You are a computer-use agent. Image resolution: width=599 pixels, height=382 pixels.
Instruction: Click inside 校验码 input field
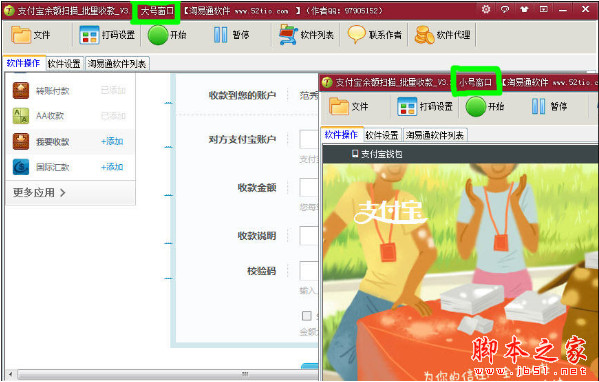pos(309,271)
